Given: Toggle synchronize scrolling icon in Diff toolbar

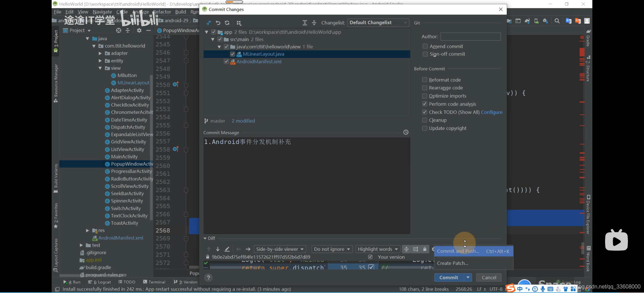Looking at the screenshot, I should click(x=416, y=249).
